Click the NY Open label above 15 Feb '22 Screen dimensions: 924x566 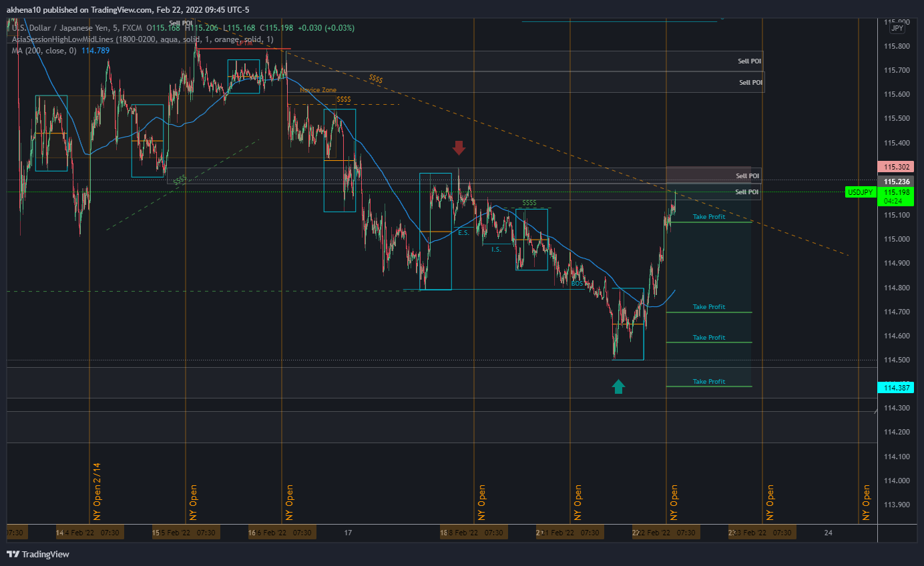tap(193, 503)
